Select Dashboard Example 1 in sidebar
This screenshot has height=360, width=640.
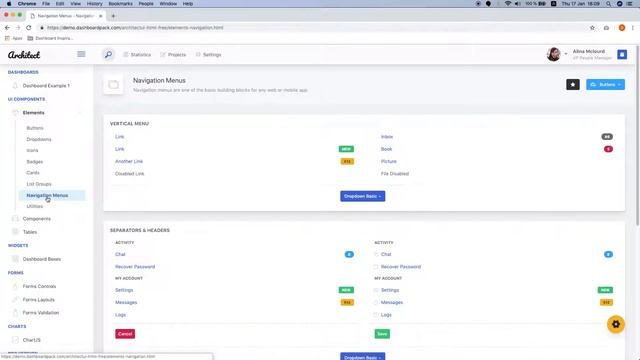click(x=47, y=86)
